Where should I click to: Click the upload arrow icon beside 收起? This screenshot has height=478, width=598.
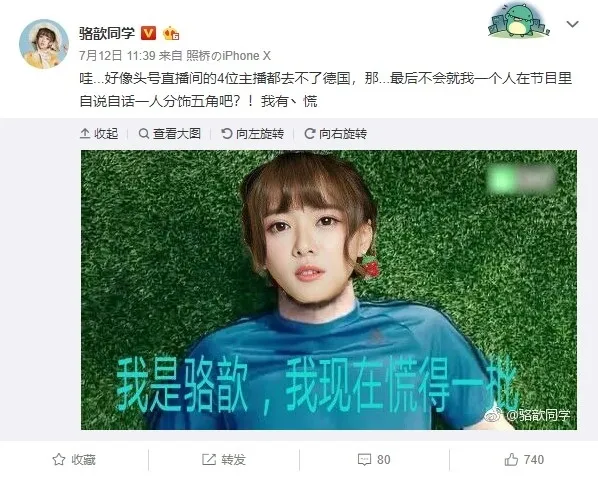click(85, 134)
